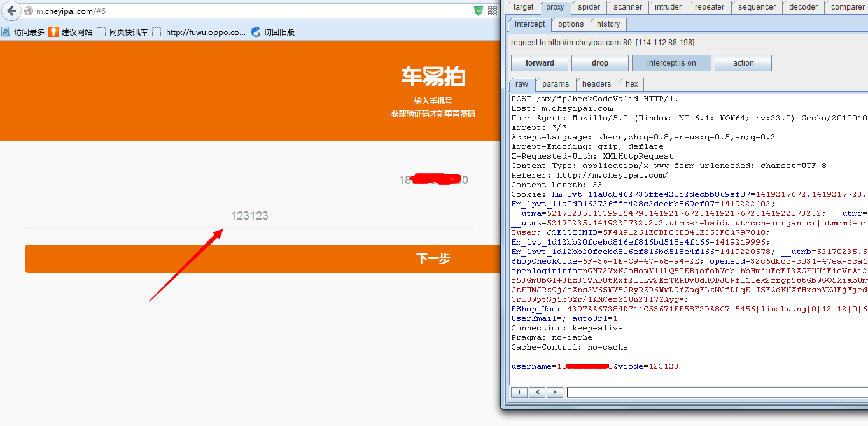Screen dimensions: 868x426
Task: Click the Referer: http://m.cheyipai.com/ line
Action: click(590, 175)
